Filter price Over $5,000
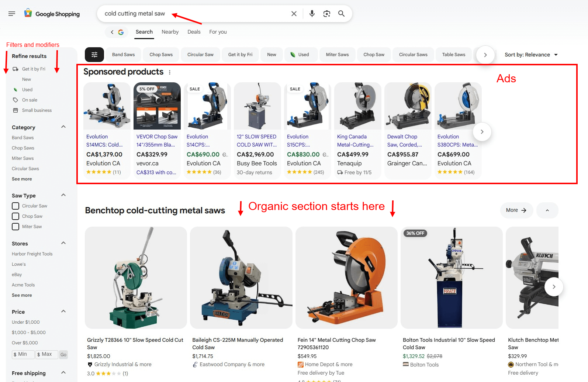 coord(25,343)
